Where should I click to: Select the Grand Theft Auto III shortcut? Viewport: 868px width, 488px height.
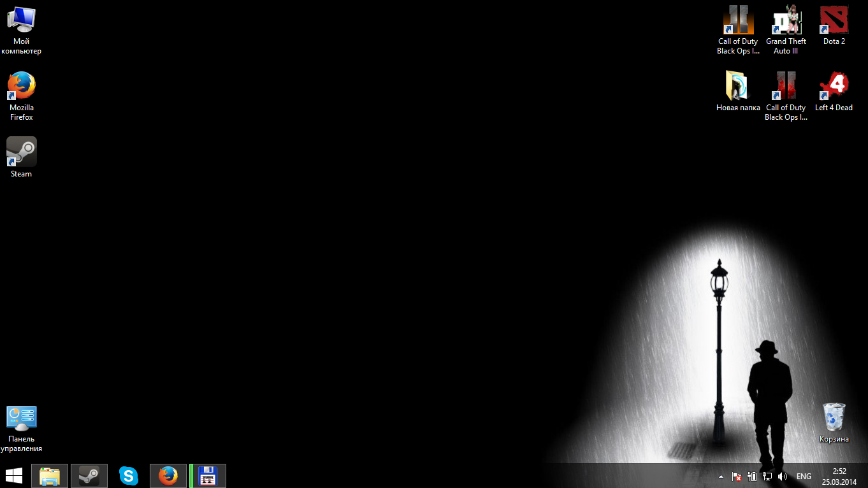[786, 30]
